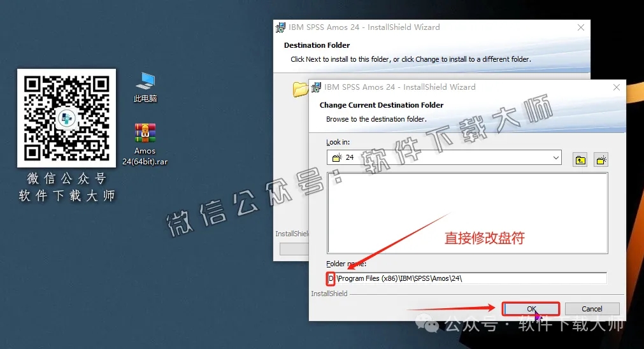
Task: Click InstallShield icon in back window title
Action: click(280, 27)
